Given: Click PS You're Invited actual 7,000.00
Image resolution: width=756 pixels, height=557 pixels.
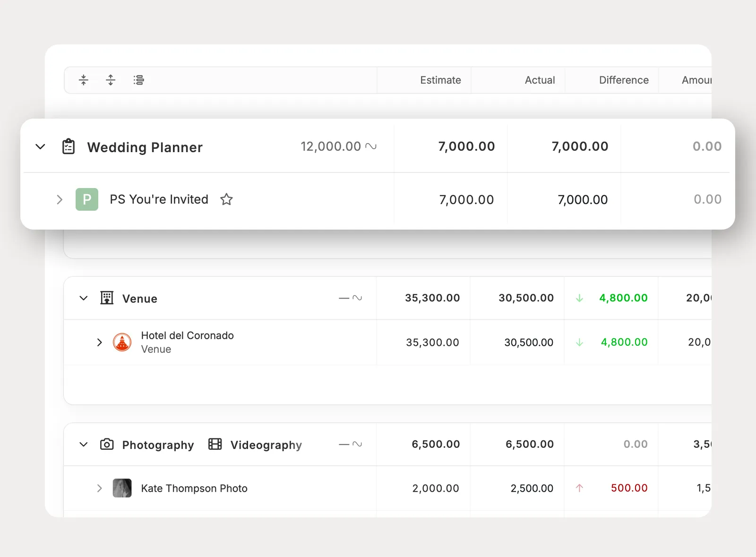Looking at the screenshot, I should [x=583, y=200].
